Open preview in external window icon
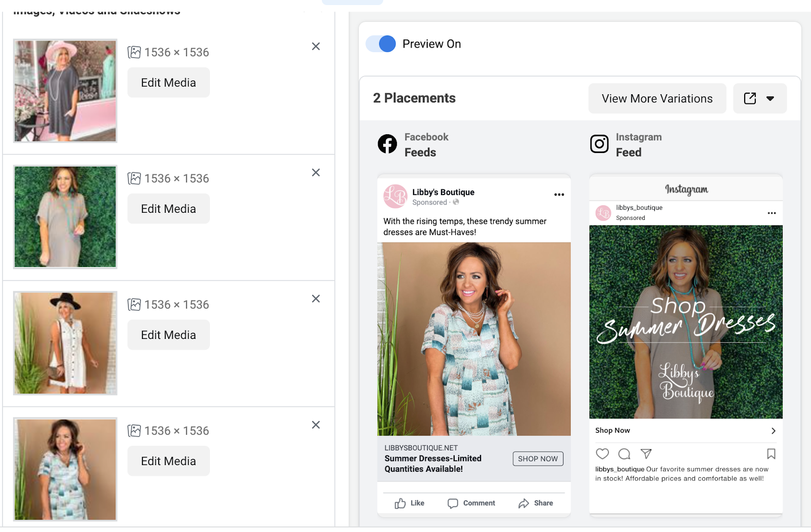The image size is (811, 532). pyautogui.click(x=750, y=98)
